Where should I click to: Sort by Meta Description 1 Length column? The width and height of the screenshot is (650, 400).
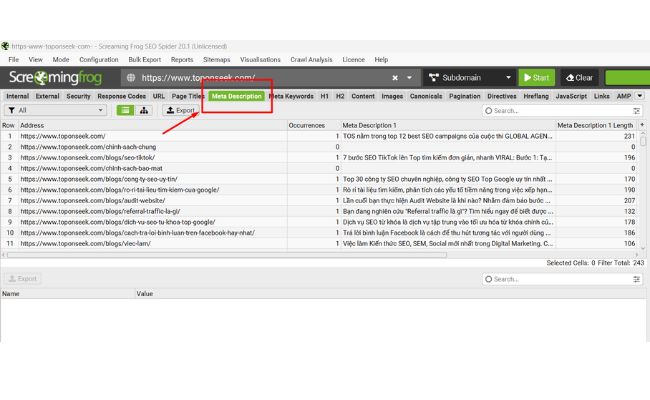(595, 125)
